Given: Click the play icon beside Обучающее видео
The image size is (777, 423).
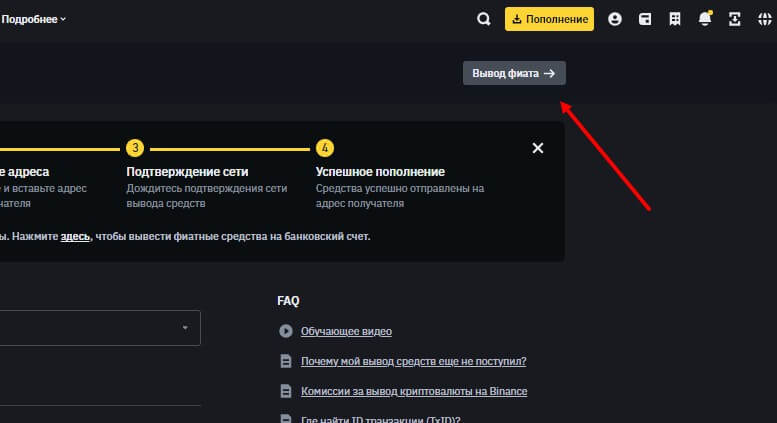Looking at the screenshot, I should point(286,331).
